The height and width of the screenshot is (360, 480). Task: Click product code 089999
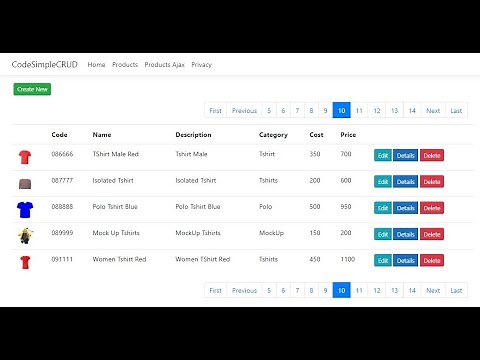tap(62, 233)
